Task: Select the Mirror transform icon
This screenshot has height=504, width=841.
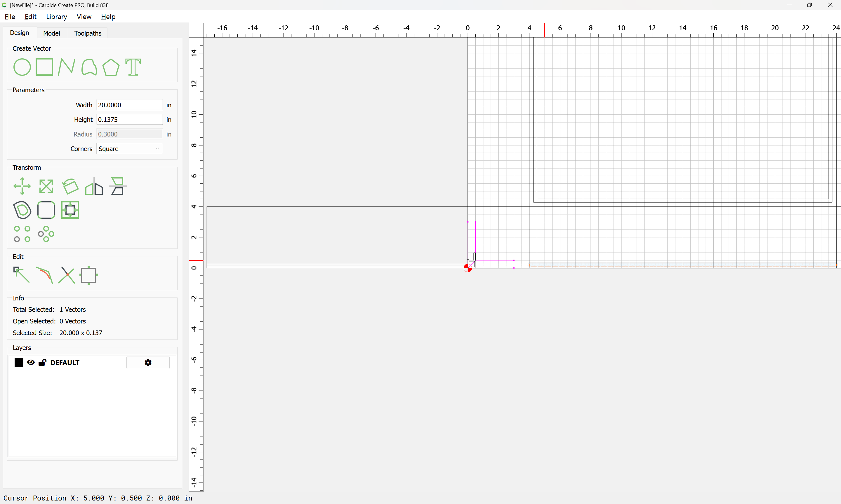Action: 94,186
